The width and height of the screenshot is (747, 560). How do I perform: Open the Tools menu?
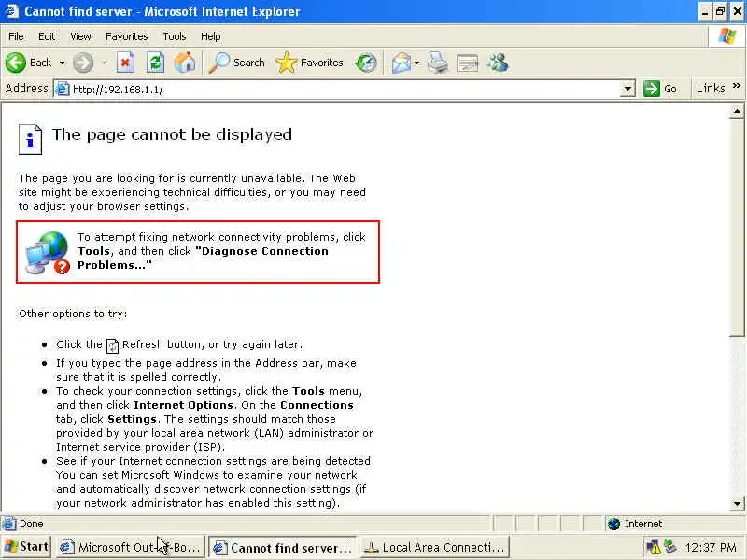coord(175,36)
